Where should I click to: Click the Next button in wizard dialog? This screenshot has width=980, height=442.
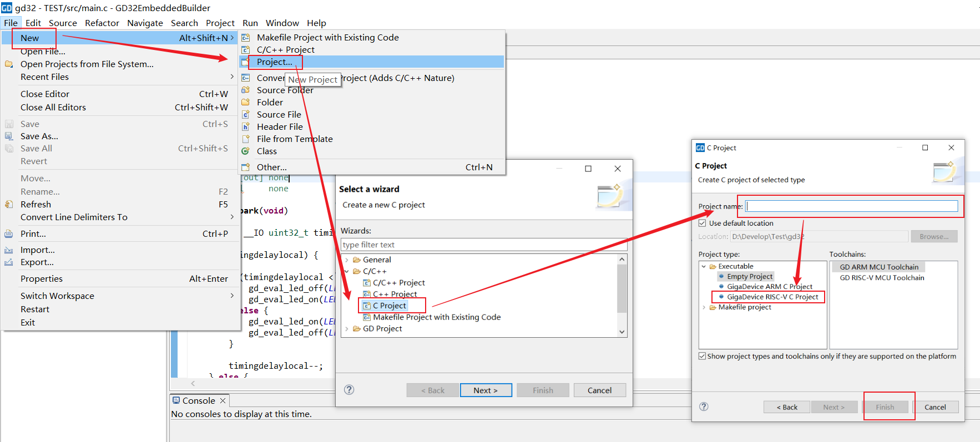click(486, 390)
